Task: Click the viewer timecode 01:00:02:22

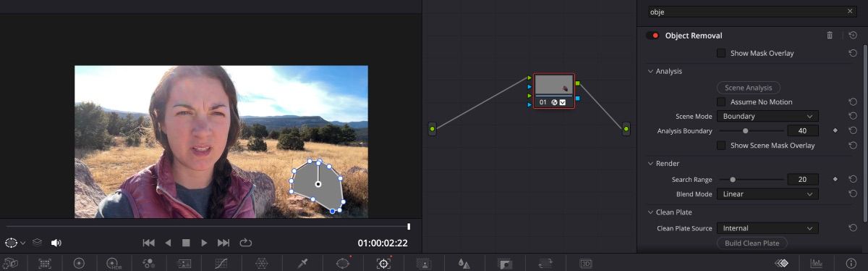Action: [383, 243]
